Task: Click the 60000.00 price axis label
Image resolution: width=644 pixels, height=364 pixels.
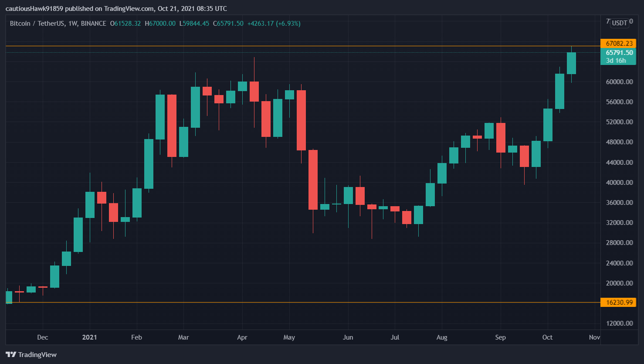Action: (x=619, y=82)
